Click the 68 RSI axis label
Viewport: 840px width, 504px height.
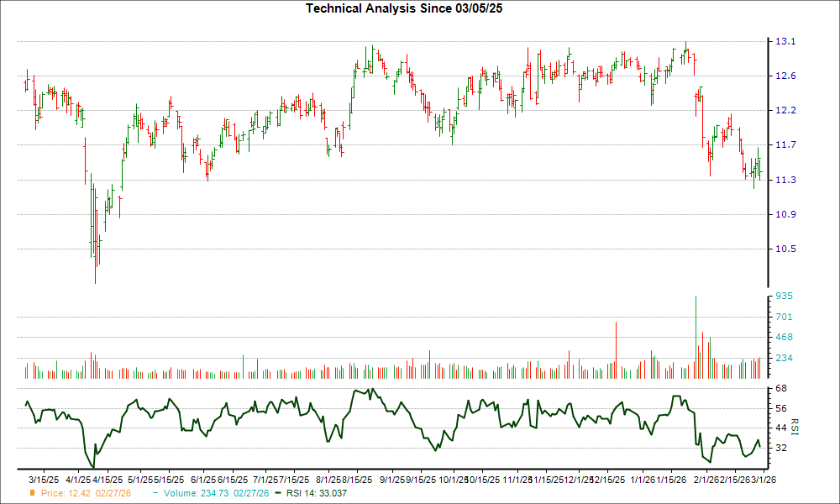tap(780, 388)
